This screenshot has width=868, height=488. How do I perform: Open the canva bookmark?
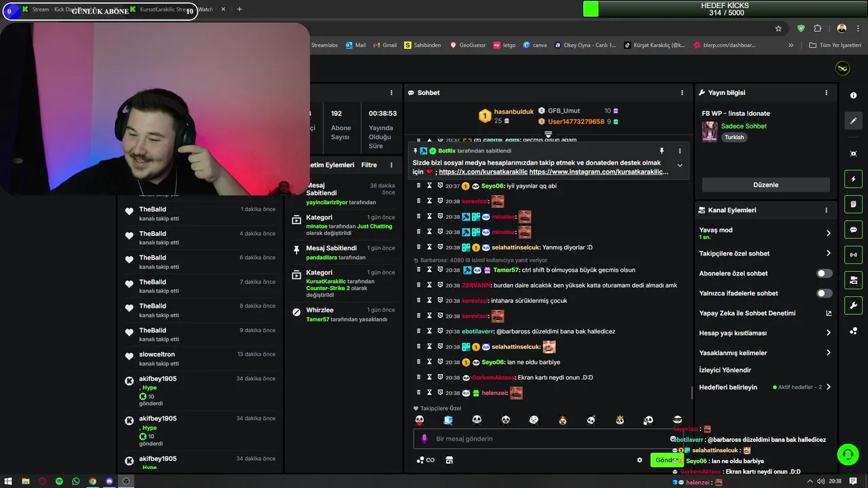click(x=535, y=45)
